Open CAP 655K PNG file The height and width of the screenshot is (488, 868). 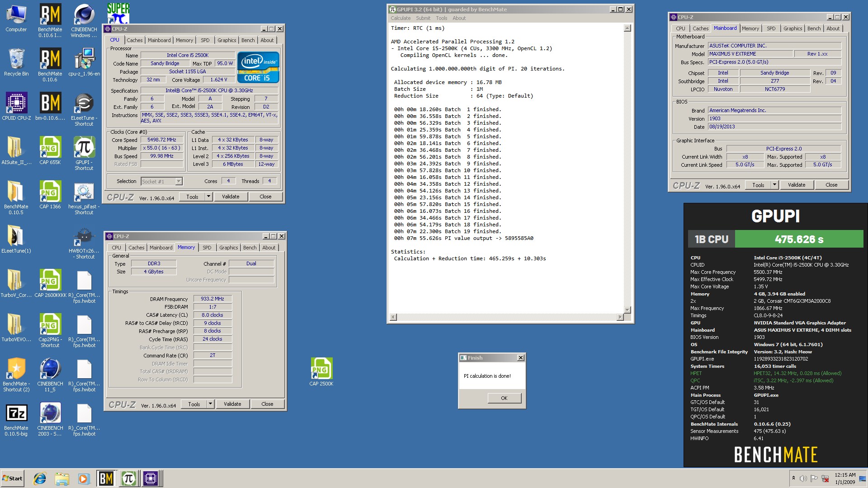click(50, 150)
